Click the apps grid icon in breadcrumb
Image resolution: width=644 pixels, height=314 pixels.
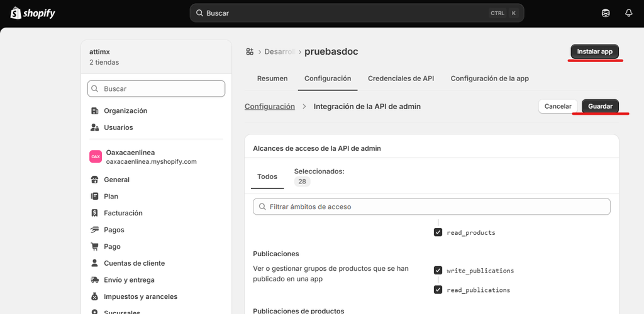250,51
